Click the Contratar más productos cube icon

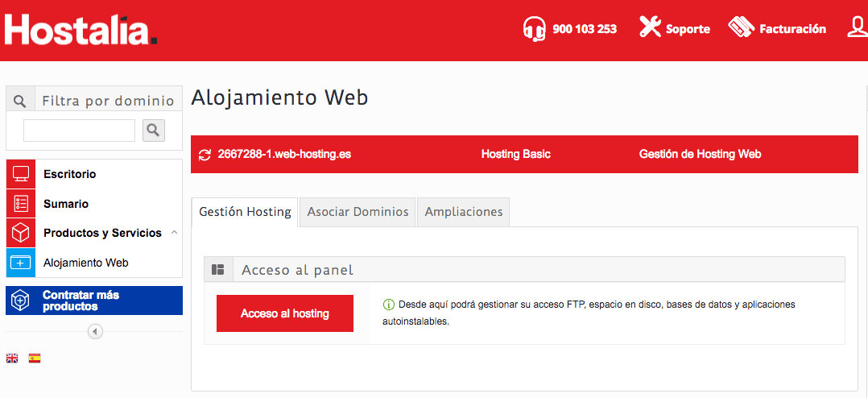pos(20,301)
